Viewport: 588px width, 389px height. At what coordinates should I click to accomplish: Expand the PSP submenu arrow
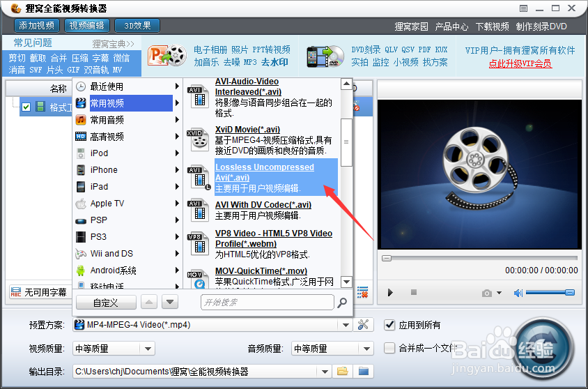click(x=177, y=220)
